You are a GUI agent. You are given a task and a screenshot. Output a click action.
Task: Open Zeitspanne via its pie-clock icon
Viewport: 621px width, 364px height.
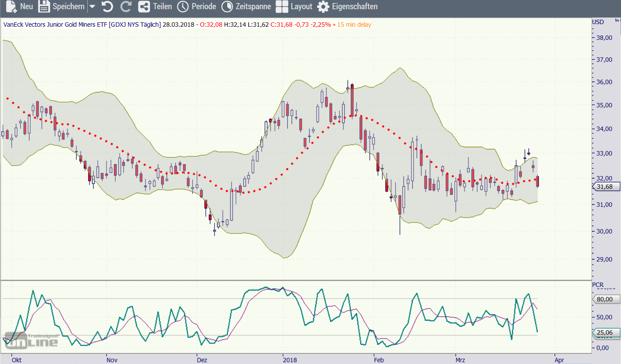(227, 7)
